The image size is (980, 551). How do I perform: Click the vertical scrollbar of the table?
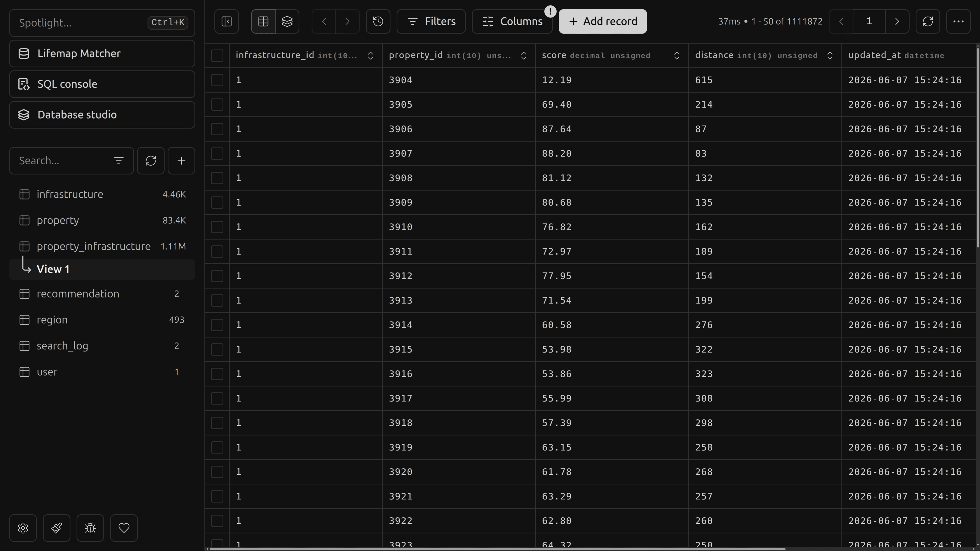(x=978, y=147)
